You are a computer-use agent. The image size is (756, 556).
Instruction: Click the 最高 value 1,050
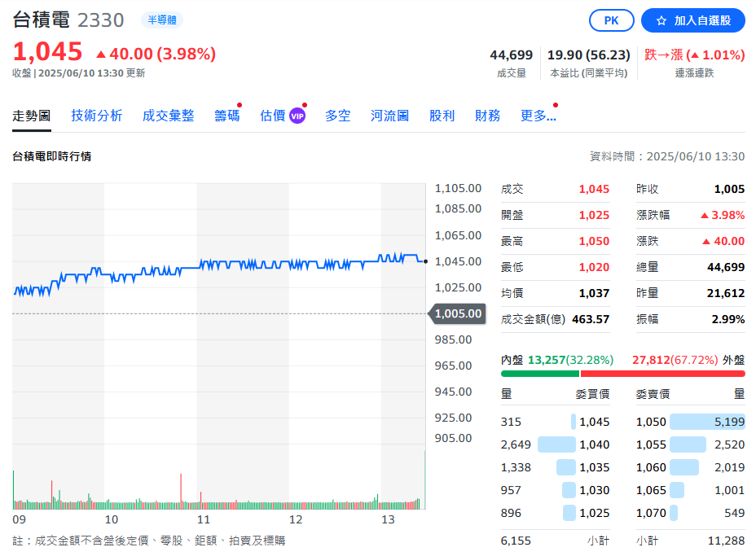tap(594, 242)
